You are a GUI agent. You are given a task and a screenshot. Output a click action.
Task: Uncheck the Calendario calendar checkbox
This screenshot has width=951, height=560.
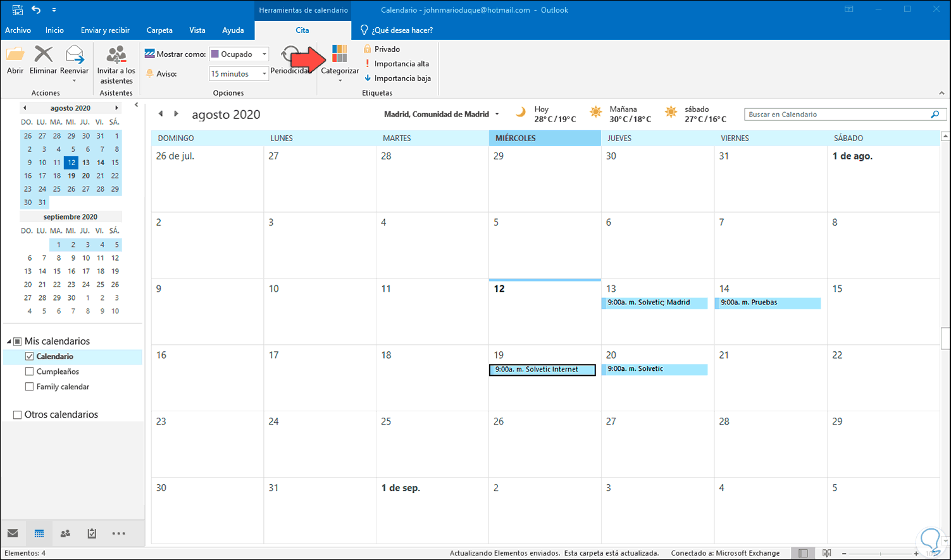(29, 356)
